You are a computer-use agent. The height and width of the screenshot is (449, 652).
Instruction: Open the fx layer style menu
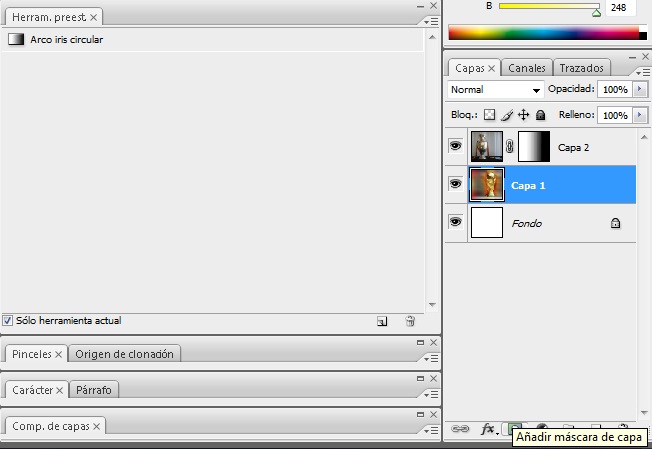point(488,428)
